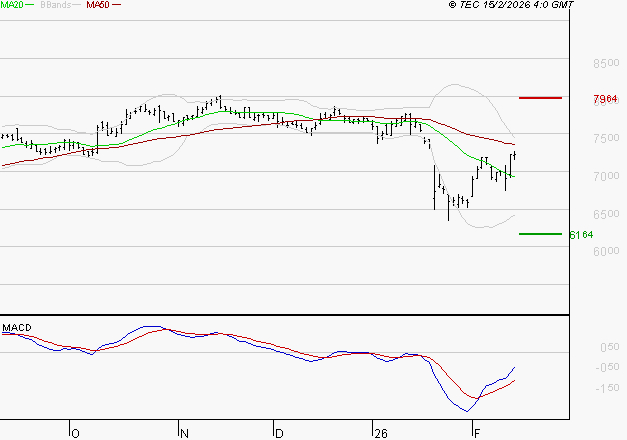The height and width of the screenshot is (440, 627).
Task: Click the F month marker on time axis
Action: point(477,434)
